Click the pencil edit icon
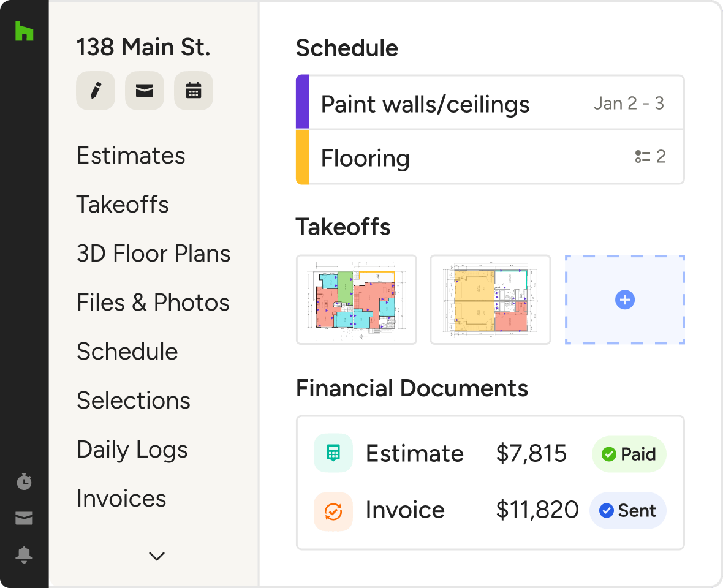Viewport: 723px width, 588px height. 95,91
